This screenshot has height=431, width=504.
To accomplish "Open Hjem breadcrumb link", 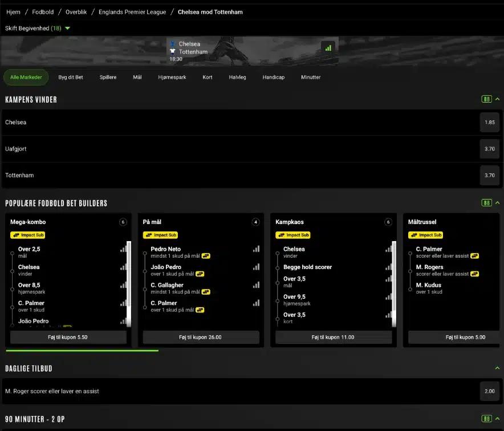I will pyautogui.click(x=13, y=12).
